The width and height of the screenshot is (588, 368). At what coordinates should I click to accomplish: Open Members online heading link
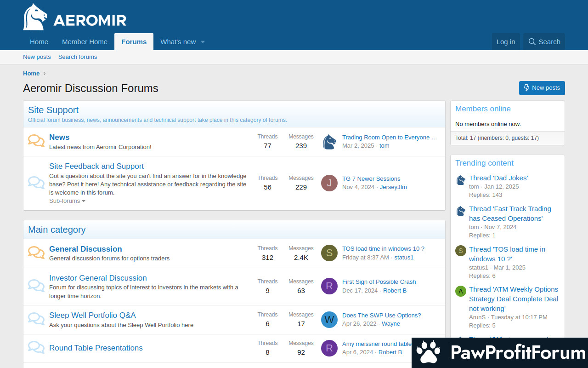tap(483, 109)
